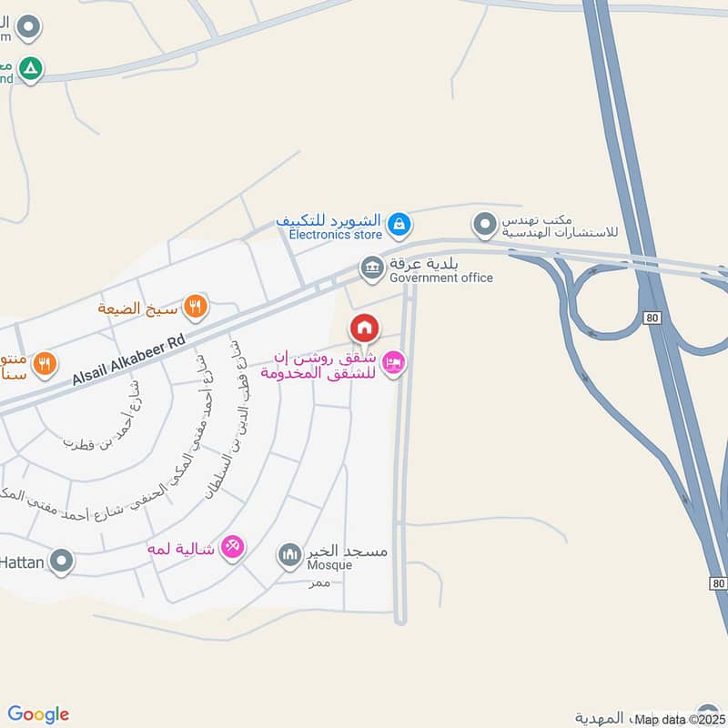Select the green campground pin
728x728 pixels.
pos(31,70)
